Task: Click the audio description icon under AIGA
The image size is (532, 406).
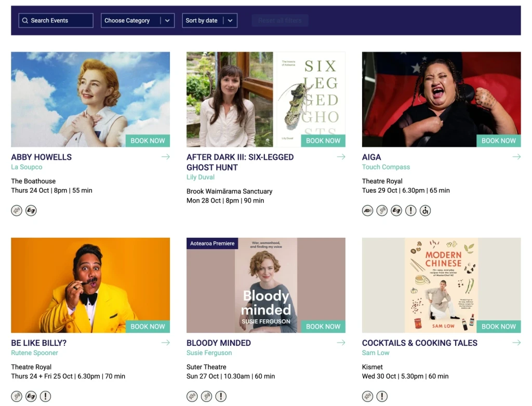Action: (368, 211)
